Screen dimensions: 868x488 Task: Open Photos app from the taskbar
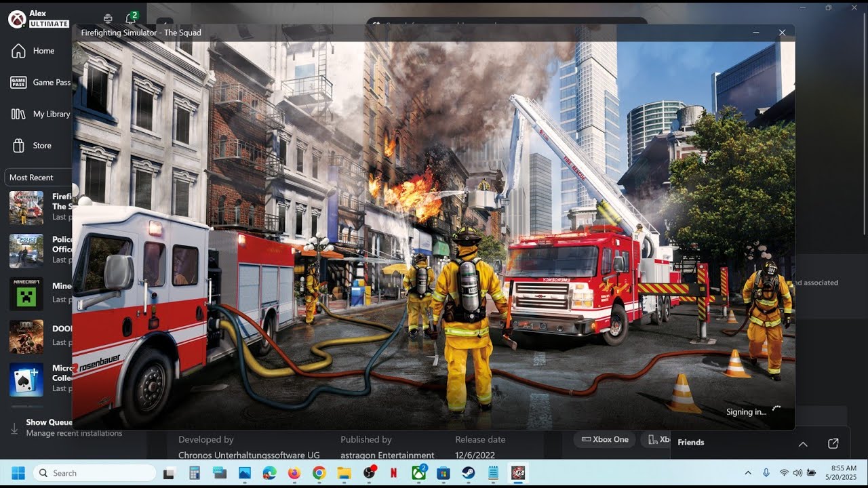pos(244,473)
